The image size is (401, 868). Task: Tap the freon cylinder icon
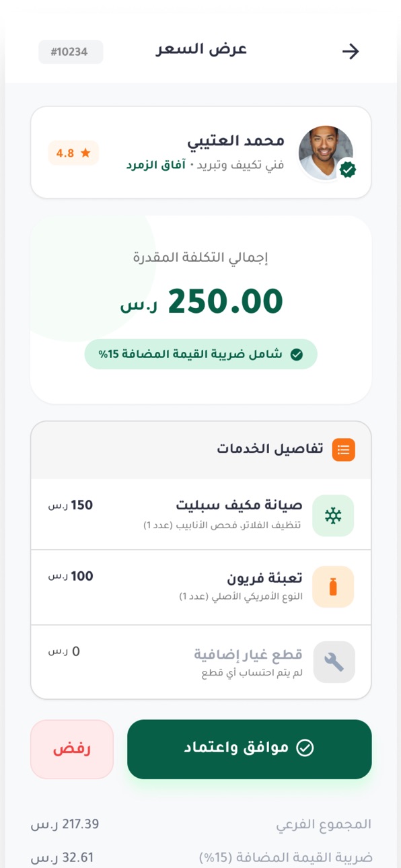tap(333, 587)
